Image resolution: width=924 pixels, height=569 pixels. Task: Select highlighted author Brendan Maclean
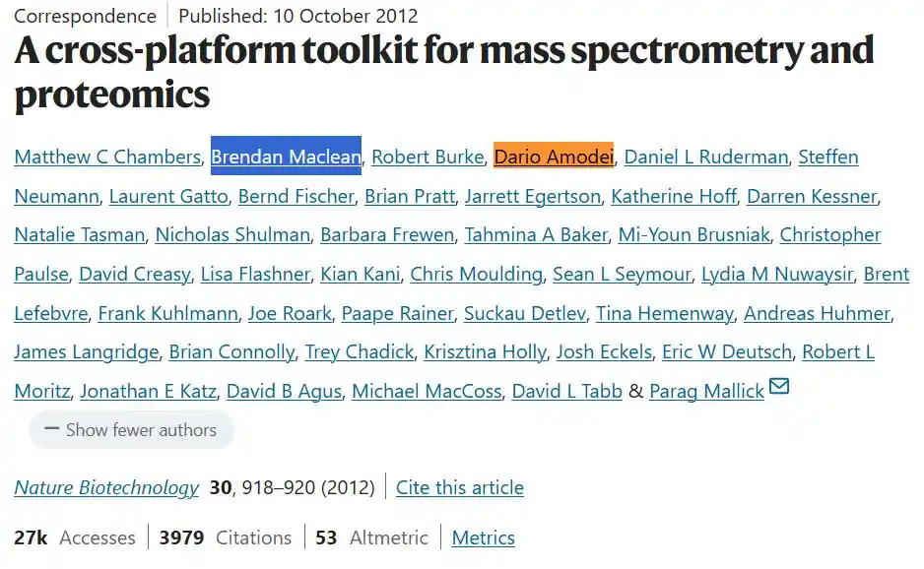(286, 157)
